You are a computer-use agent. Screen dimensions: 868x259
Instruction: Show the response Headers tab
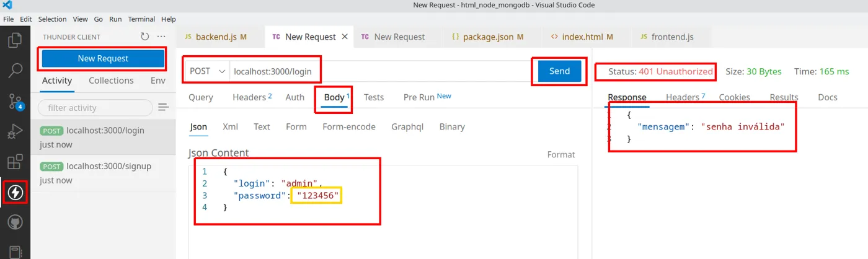coord(685,97)
